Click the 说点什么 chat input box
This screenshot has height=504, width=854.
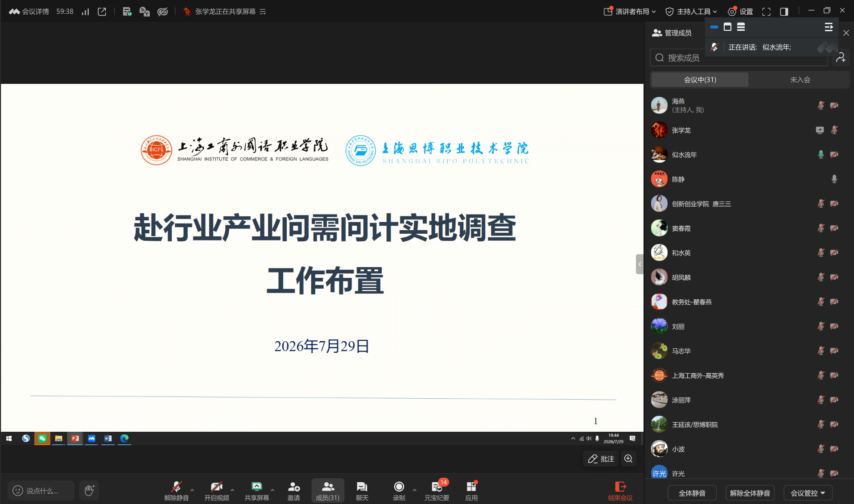point(41,491)
